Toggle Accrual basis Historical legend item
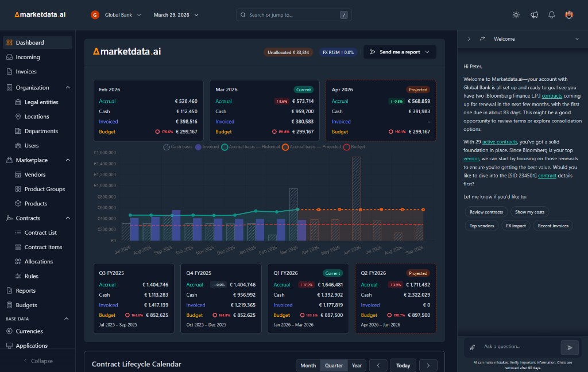This screenshot has height=372, width=588. click(250, 147)
